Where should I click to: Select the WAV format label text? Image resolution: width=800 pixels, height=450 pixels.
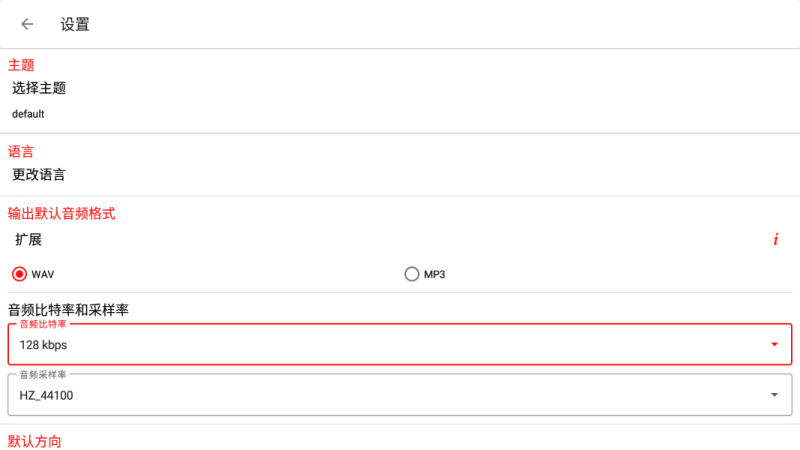(x=43, y=274)
